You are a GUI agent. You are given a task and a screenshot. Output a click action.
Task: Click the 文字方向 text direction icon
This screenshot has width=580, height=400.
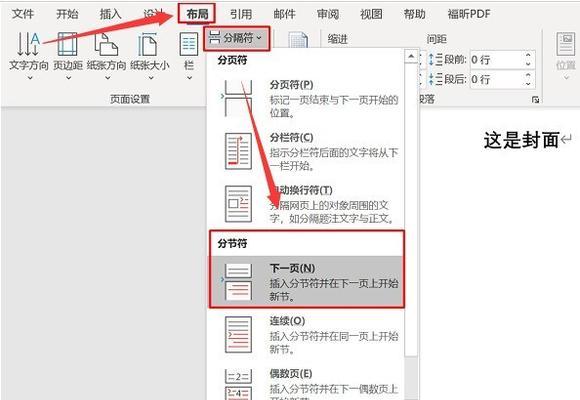point(28,44)
